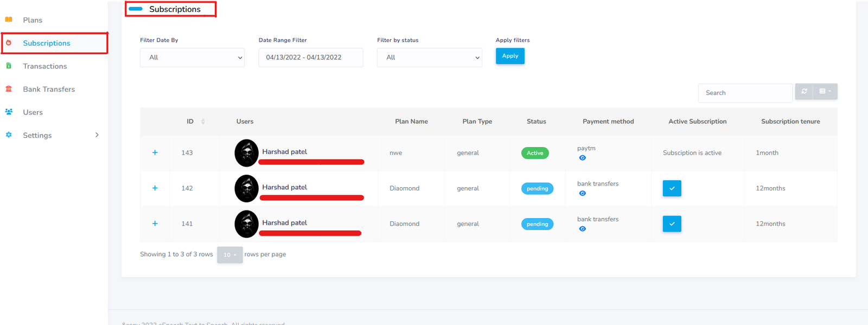Image resolution: width=868 pixels, height=325 pixels.
Task: Toggle active subscription checkbox for row 142
Action: (x=672, y=188)
